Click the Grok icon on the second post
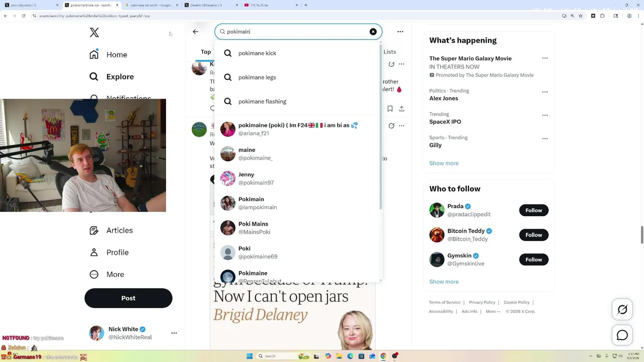Viewport: 644px width, 362px height. (x=391, y=126)
